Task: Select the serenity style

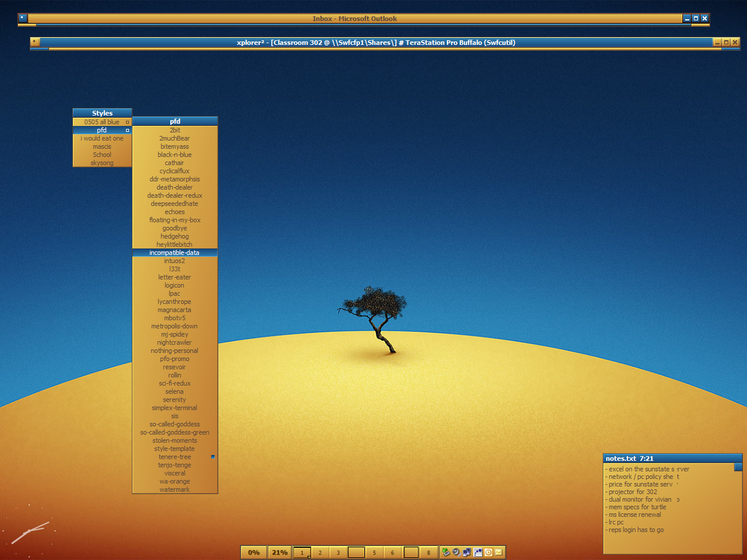Action: pyautogui.click(x=175, y=400)
